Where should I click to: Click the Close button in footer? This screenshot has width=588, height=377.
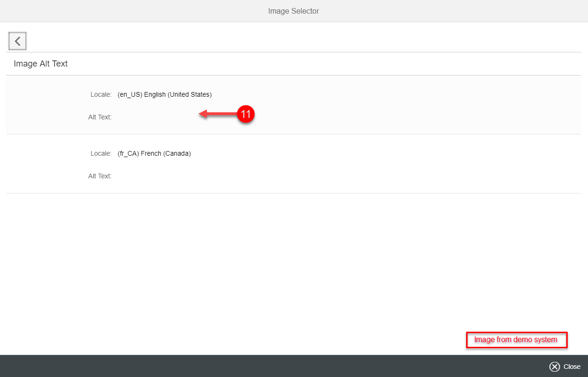(x=565, y=367)
